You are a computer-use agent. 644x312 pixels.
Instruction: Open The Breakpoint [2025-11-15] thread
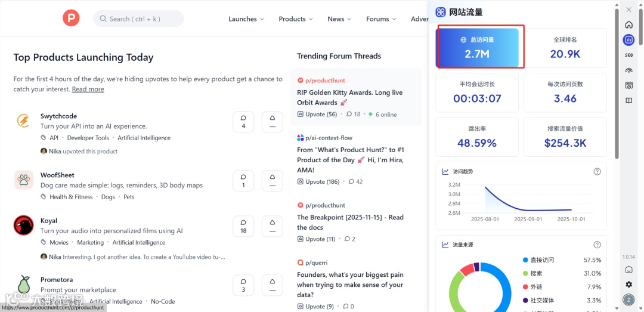pos(351,223)
